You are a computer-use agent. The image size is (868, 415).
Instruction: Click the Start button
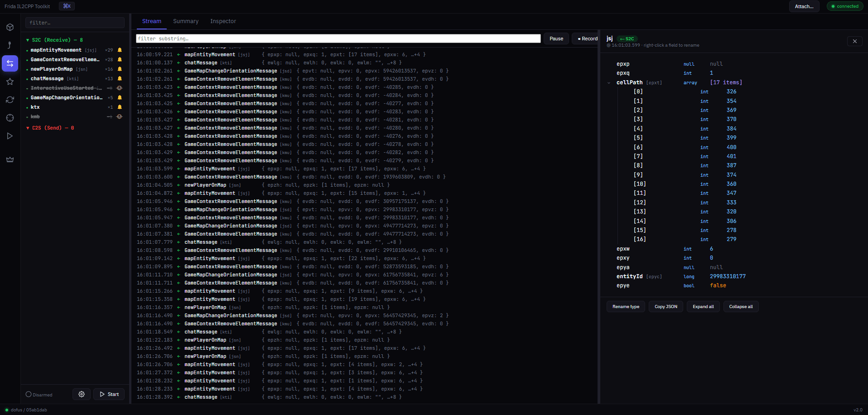109,394
